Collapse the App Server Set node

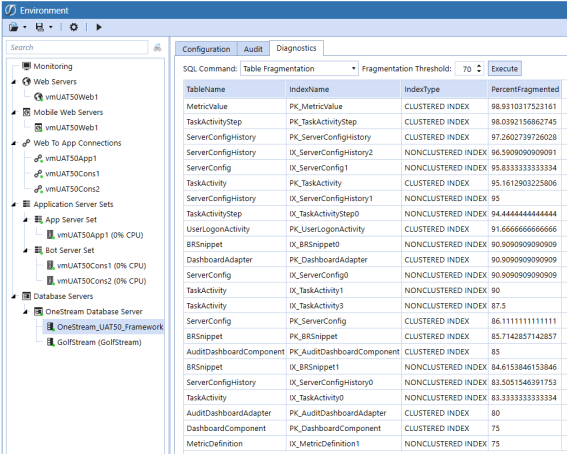26,220
